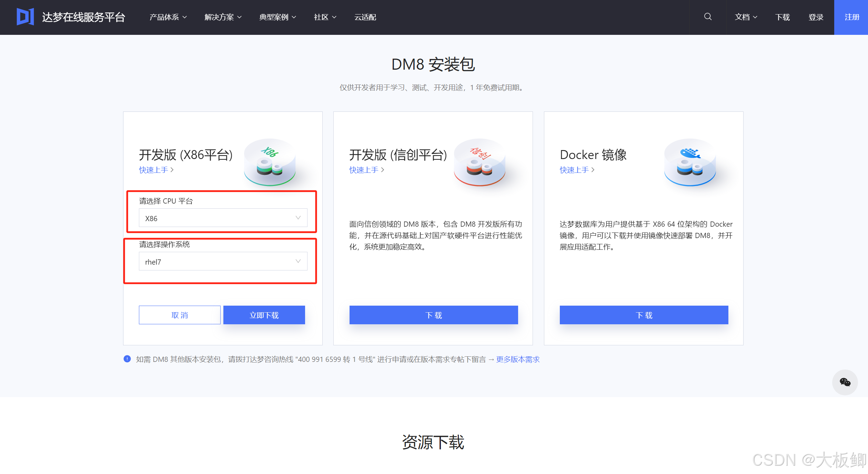Click the blue info icon before the DM8 note

tap(127, 359)
